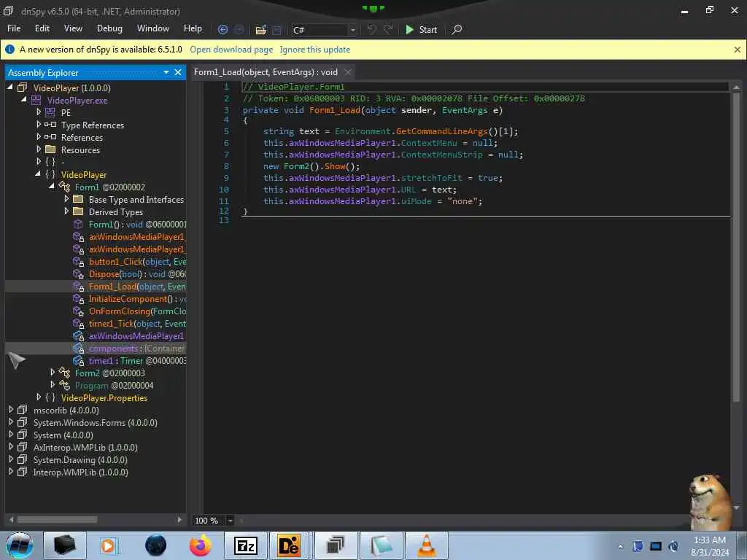Open the C# language dropdown

[352, 30]
